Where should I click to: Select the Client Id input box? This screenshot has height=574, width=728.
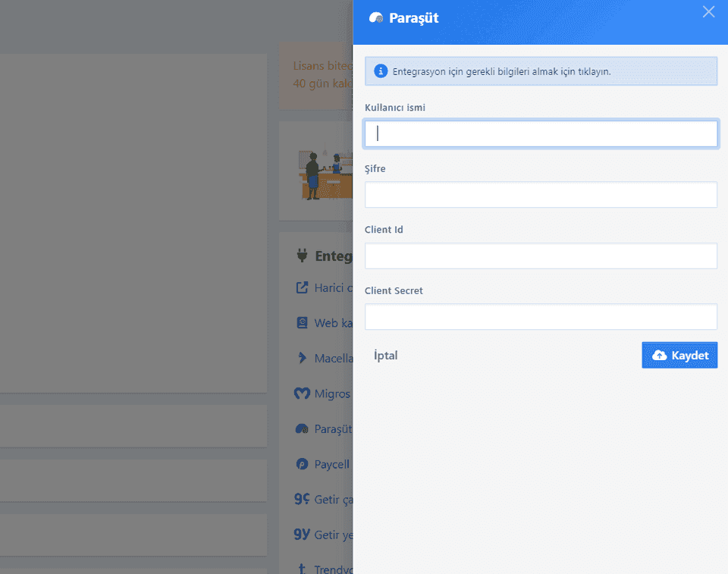[x=541, y=256]
